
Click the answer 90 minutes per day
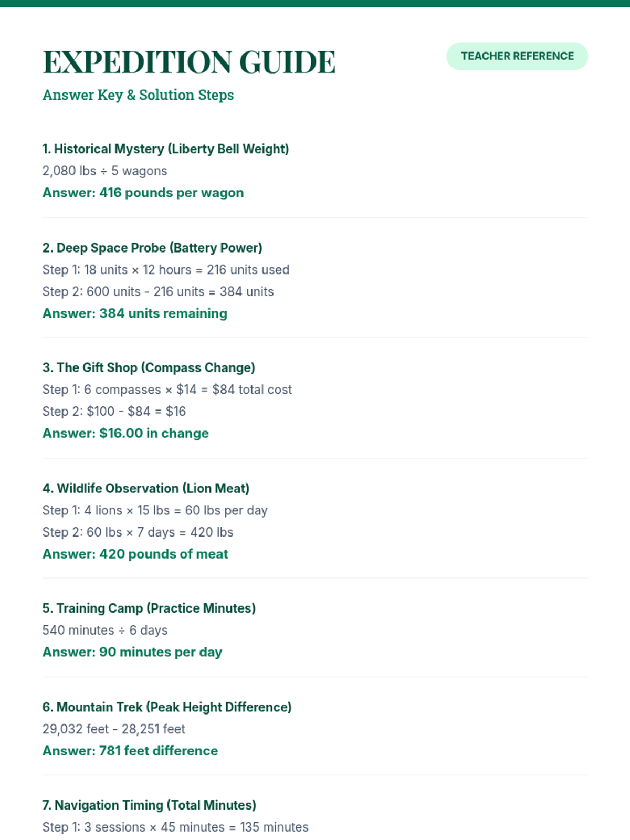point(132,652)
